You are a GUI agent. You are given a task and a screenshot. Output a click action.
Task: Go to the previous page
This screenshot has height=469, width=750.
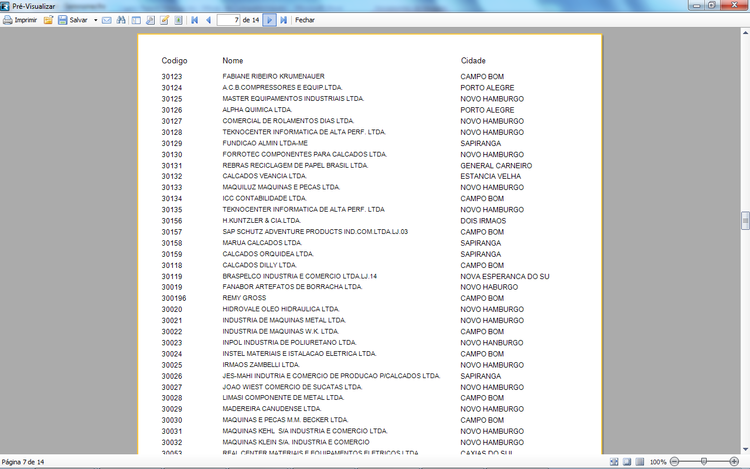click(209, 20)
